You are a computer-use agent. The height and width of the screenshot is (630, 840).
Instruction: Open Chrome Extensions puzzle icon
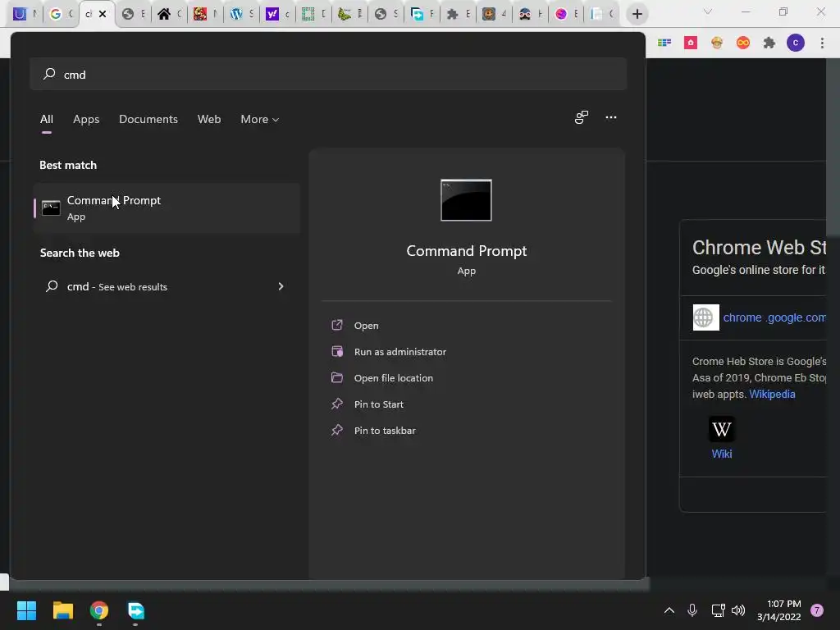coord(769,43)
